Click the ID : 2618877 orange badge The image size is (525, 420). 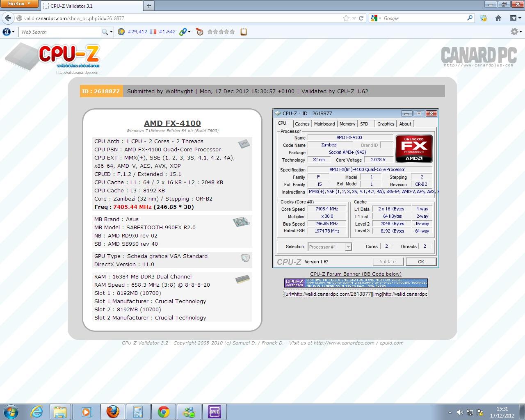[100, 91]
